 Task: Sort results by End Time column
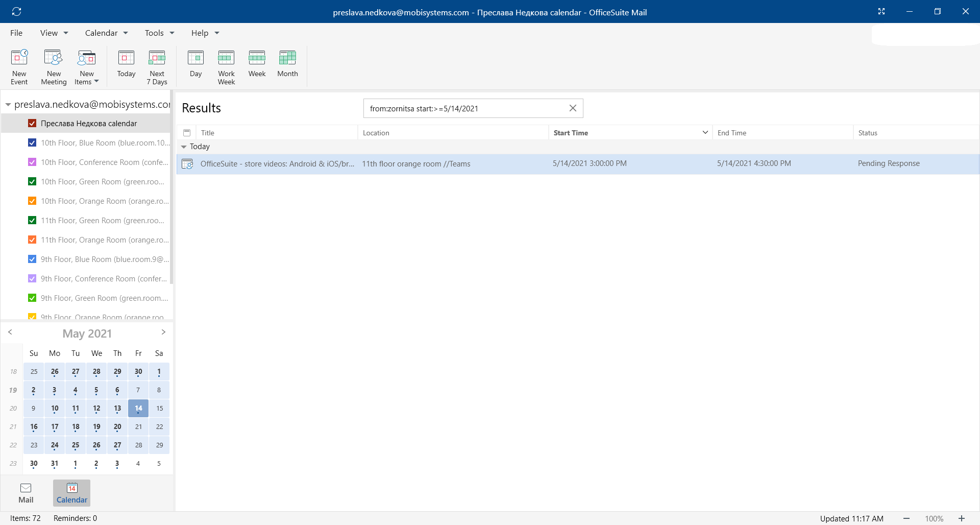783,133
